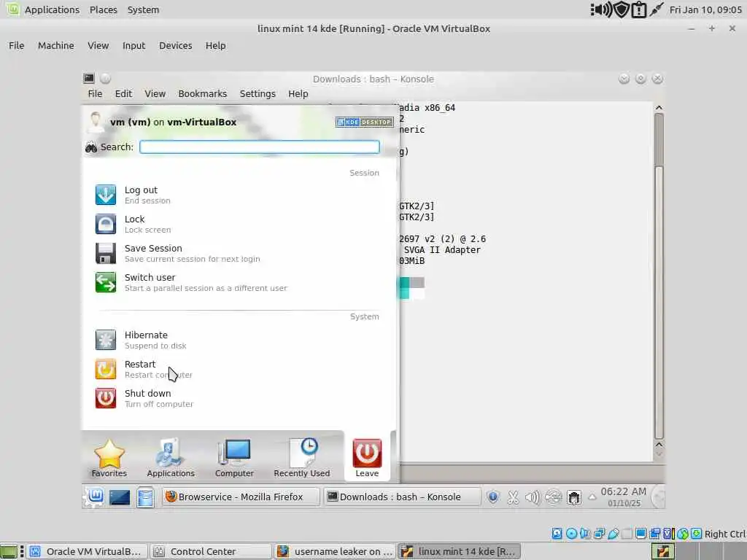Open VirtualBox Devices menu
The width and height of the screenshot is (747, 560).
(x=175, y=46)
